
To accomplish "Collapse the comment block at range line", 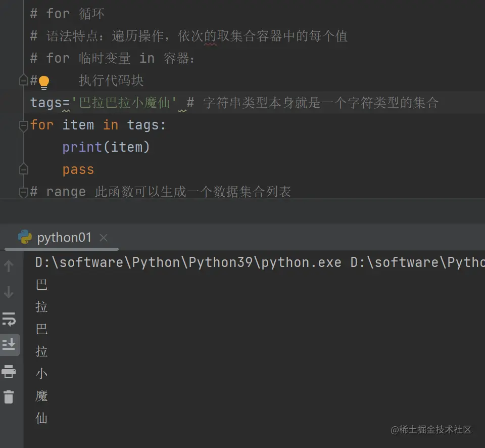I will 24,192.
